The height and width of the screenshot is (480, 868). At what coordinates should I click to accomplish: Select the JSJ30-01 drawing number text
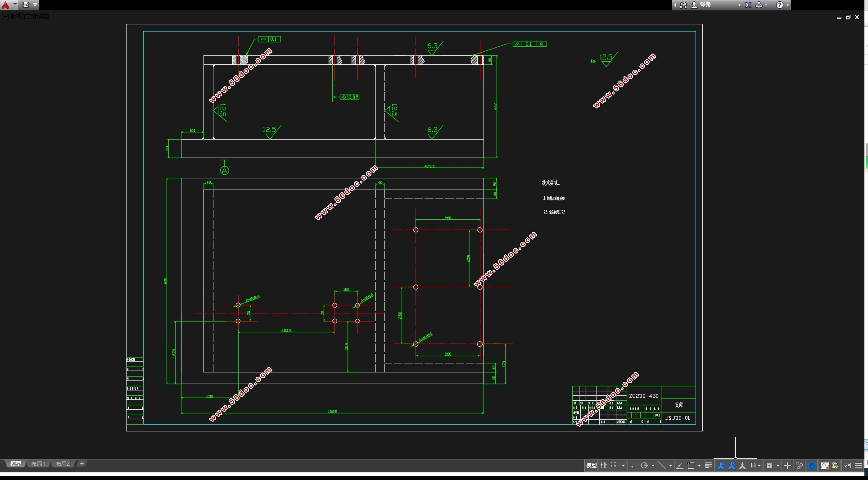click(678, 418)
